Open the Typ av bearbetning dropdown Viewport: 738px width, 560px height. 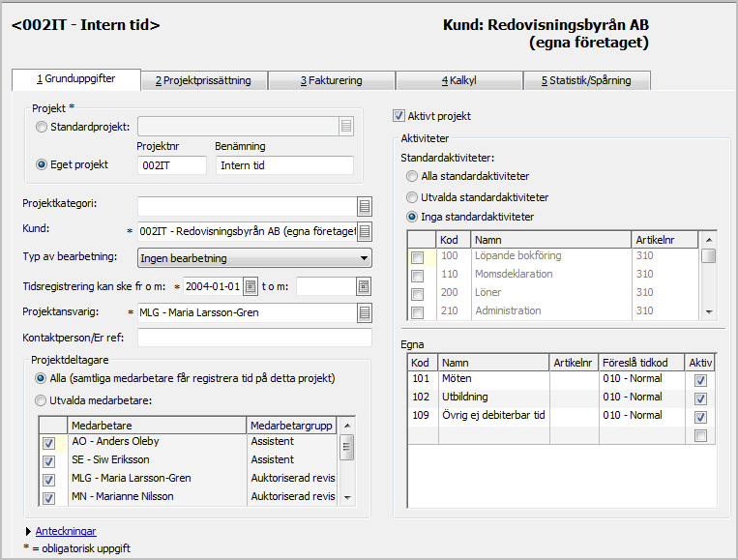click(x=254, y=258)
